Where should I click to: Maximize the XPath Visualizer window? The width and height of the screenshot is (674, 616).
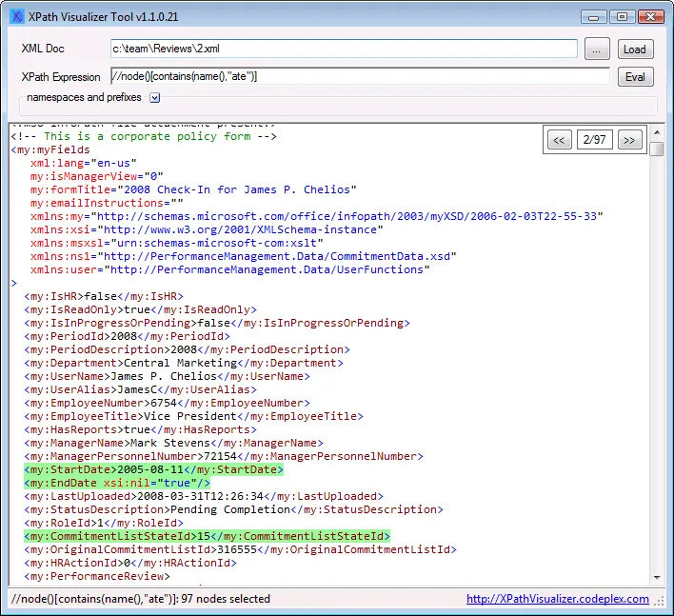click(622, 17)
